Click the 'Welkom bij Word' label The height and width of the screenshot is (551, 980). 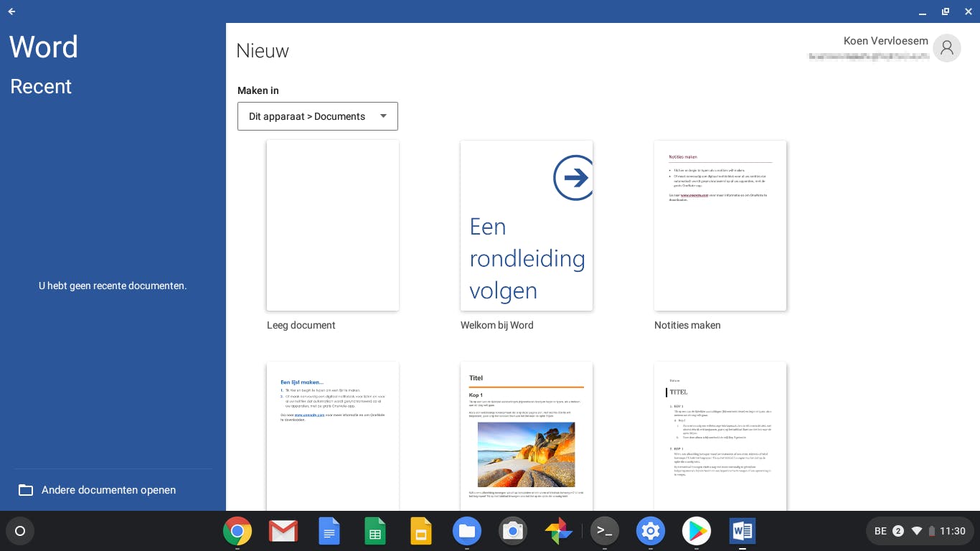click(x=497, y=325)
